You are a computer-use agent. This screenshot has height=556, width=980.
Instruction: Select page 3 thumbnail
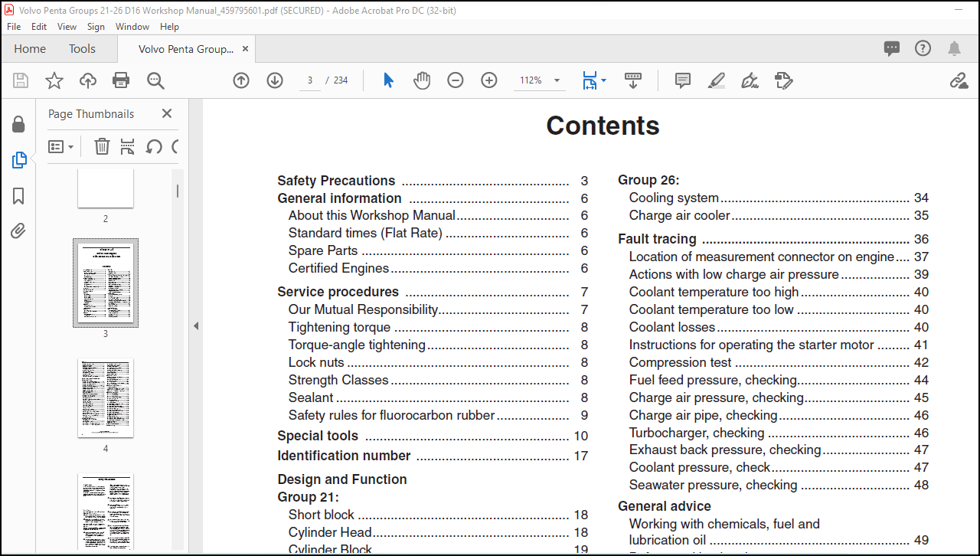[x=106, y=283]
